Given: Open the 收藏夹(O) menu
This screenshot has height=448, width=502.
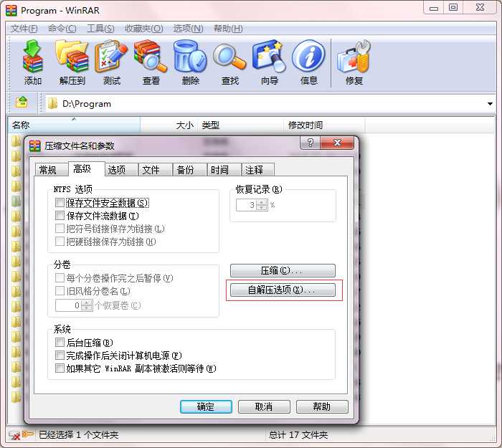Looking at the screenshot, I should (143, 29).
